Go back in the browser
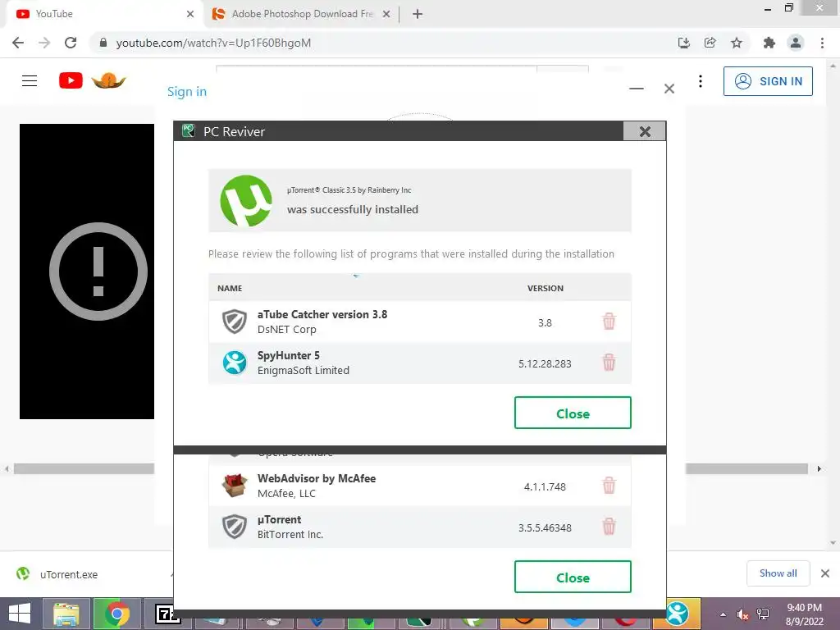 click(x=18, y=43)
